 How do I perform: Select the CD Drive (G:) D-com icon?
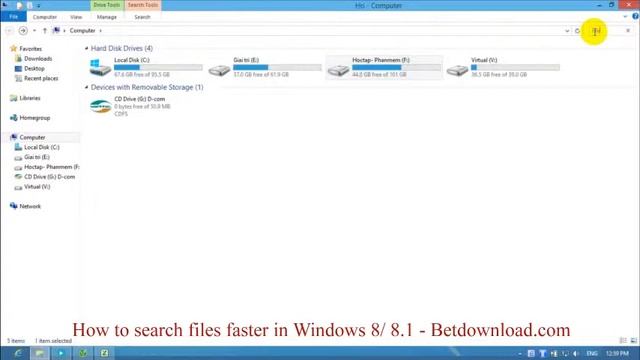pyautogui.click(x=100, y=106)
